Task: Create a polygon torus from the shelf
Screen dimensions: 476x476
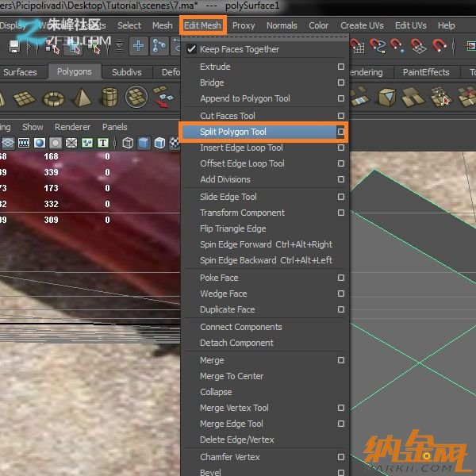Action: tap(54, 99)
